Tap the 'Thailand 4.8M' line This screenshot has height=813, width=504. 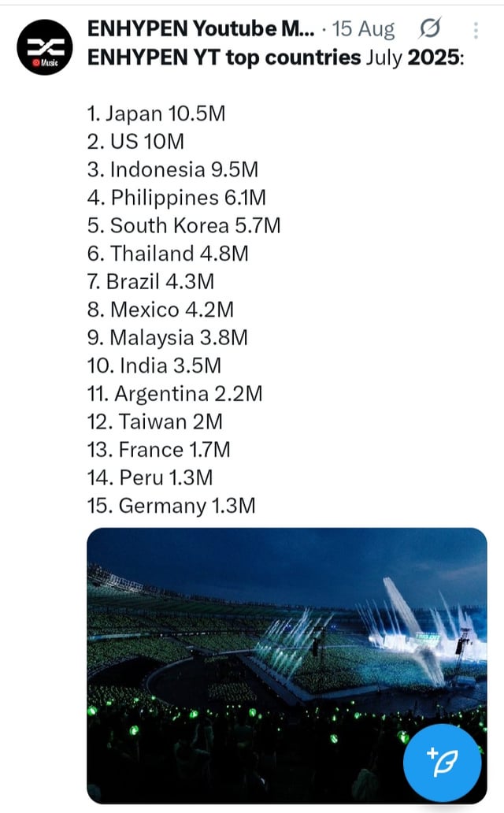click(169, 254)
